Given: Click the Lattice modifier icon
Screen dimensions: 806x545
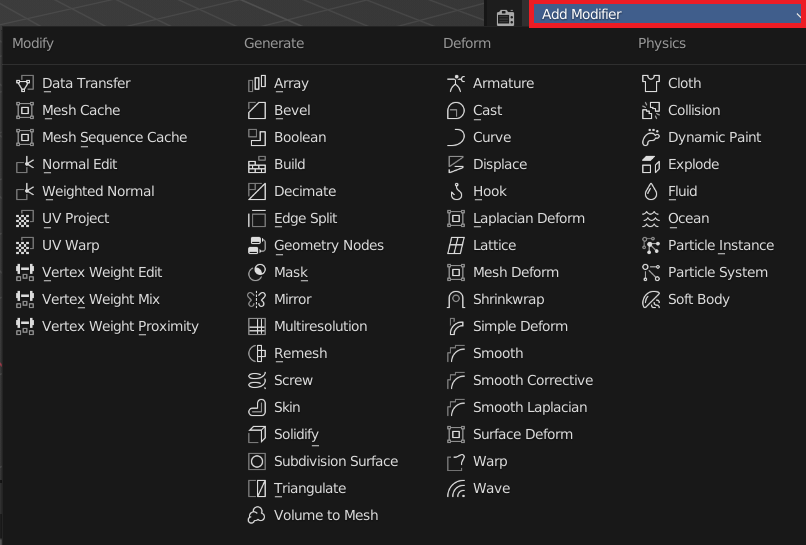Looking at the screenshot, I should point(456,246).
